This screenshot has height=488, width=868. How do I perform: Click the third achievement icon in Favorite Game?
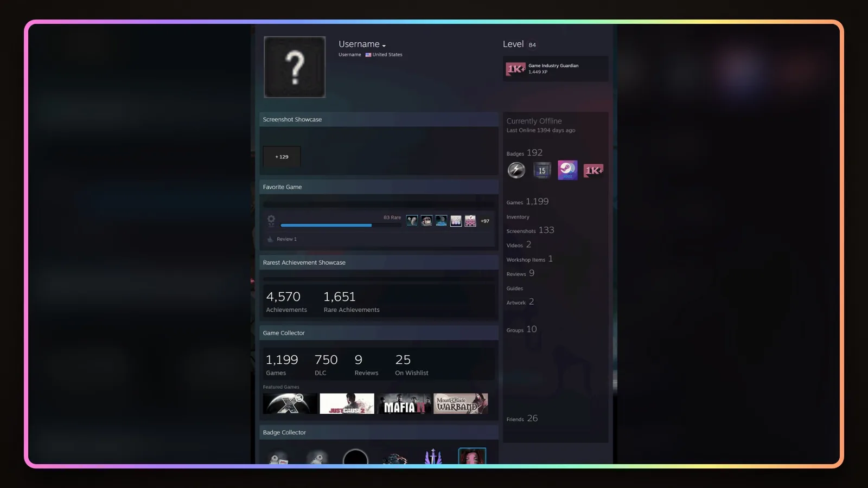442,221
